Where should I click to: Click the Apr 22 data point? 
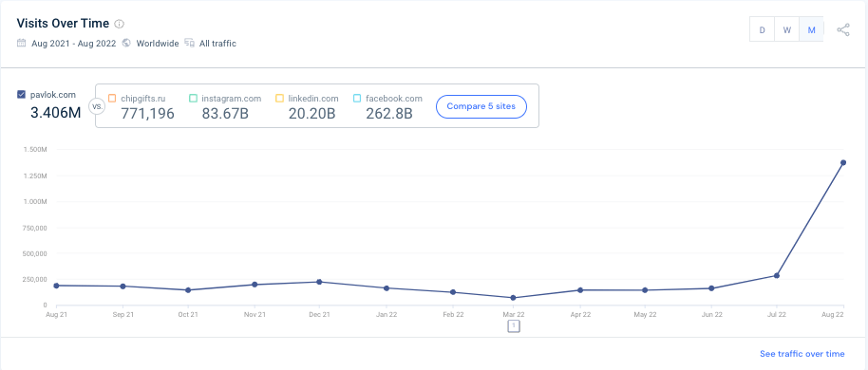click(x=580, y=289)
